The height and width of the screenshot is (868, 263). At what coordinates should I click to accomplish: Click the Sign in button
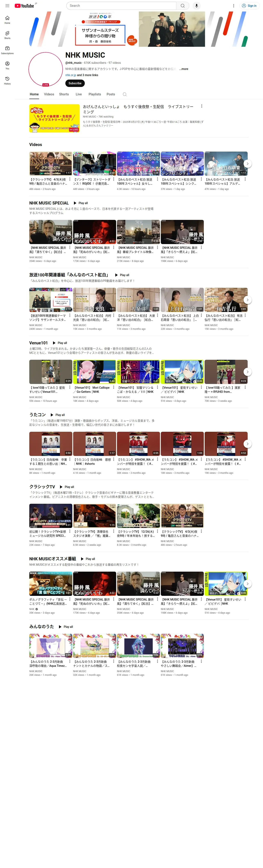[249, 6]
